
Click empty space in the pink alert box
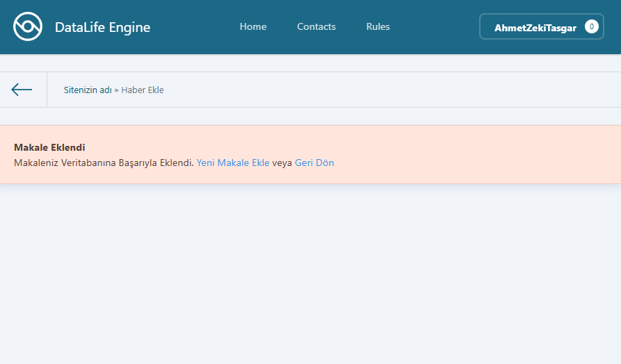click(473, 154)
